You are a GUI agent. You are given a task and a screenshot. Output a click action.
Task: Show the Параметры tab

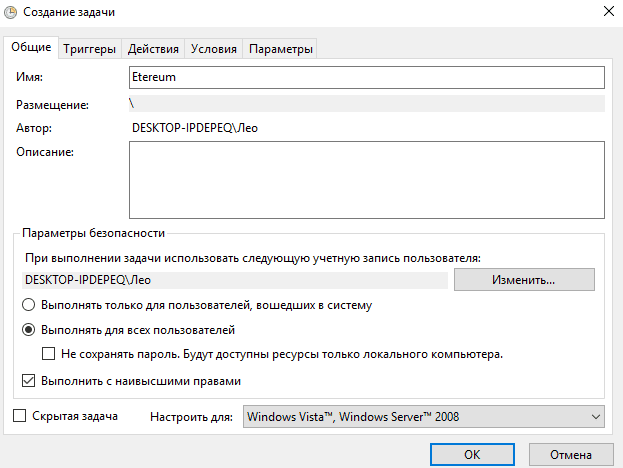[281, 49]
